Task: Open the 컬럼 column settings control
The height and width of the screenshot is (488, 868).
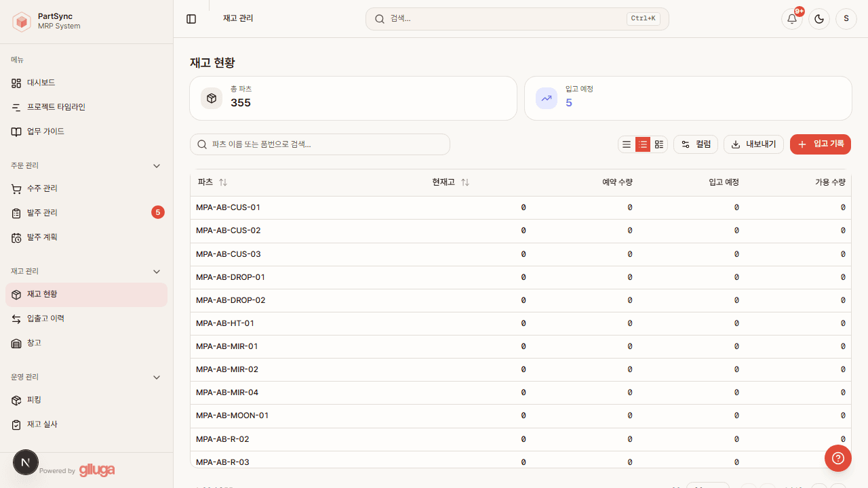Action: (695, 144)
